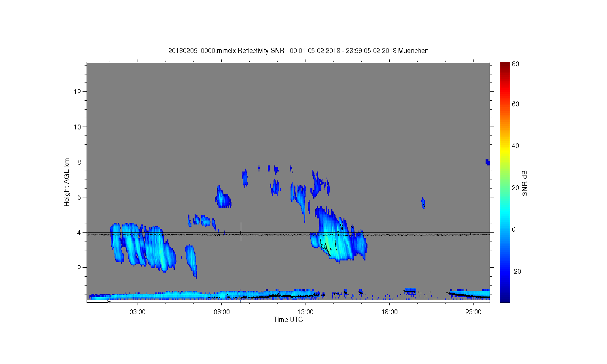The width and height of the screenshot is (607, 364).
Task: Click the height tick label 12
Action: coord(78,92)
